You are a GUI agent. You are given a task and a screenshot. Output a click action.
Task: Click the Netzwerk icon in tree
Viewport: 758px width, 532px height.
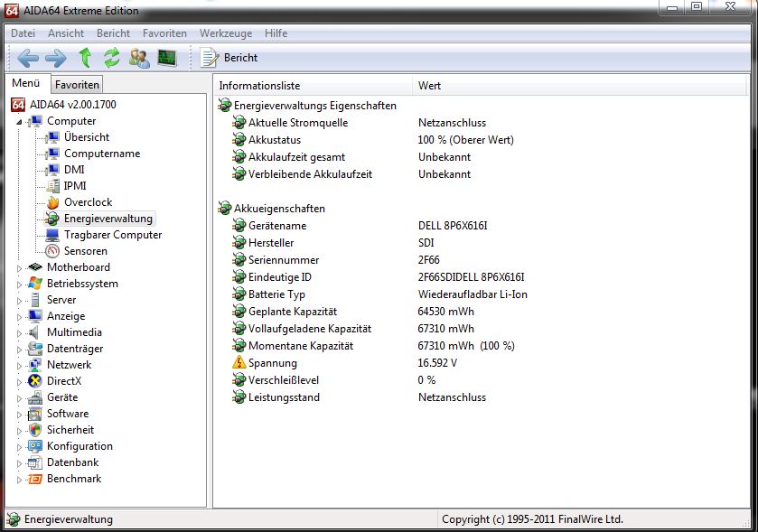[x=35, y=365]
